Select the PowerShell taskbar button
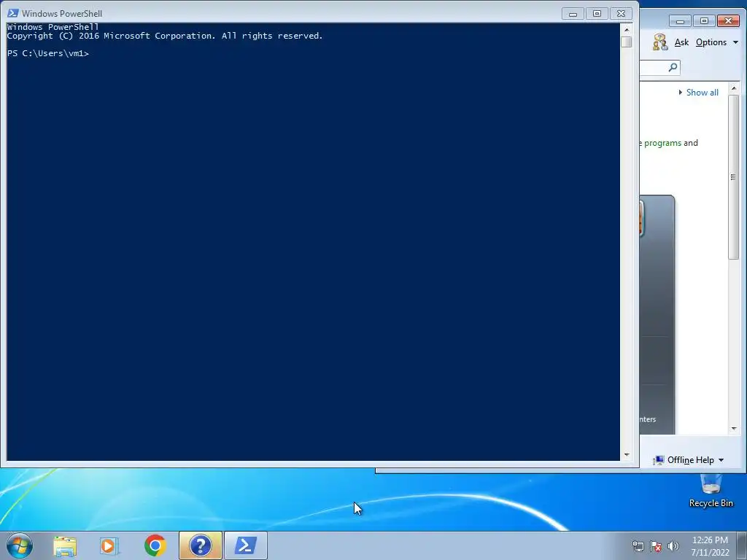 (x=245, y=545)
